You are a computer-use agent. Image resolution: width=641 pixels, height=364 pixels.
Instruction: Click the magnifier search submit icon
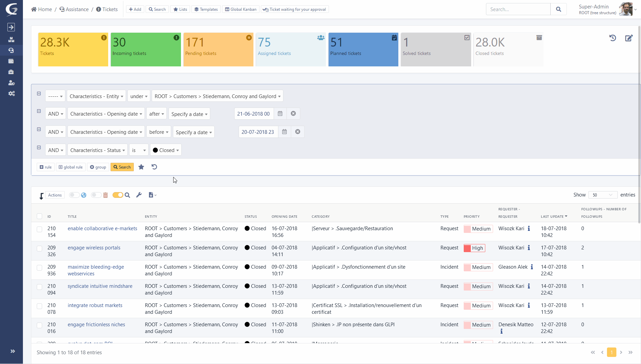click(558, 9)
